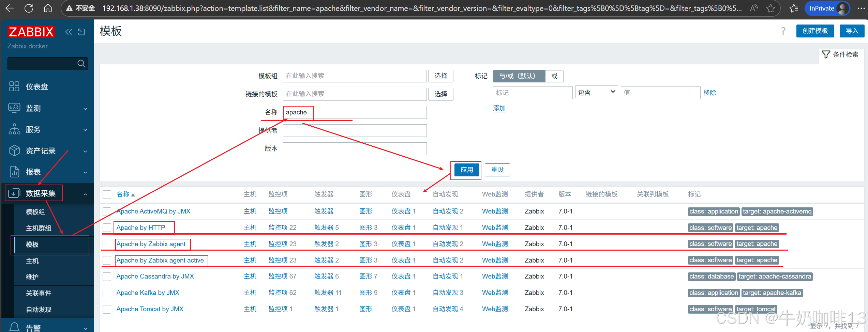This screenshot has width=868, height=332.
Task: Click the filter funnel icon
Action: [x=826, y=54]
